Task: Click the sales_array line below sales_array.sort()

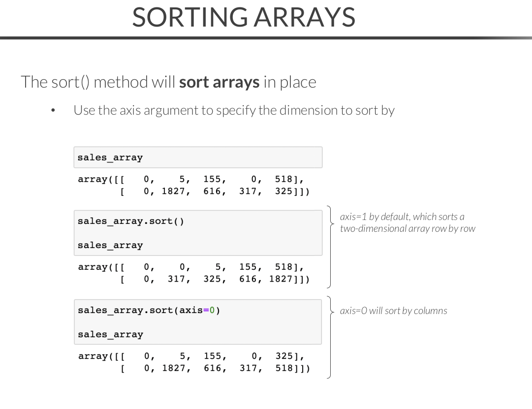Action: point(110,245)
